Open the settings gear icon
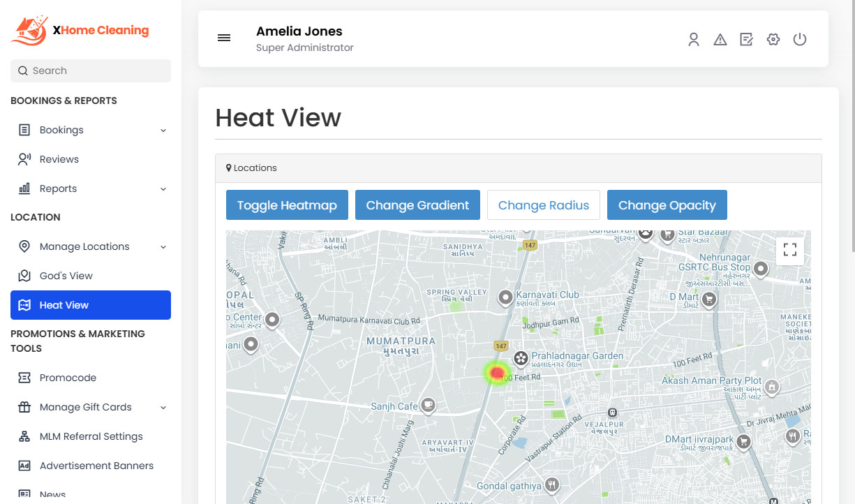855x504 pixels. pyautogui.click(x=773, y=40)
